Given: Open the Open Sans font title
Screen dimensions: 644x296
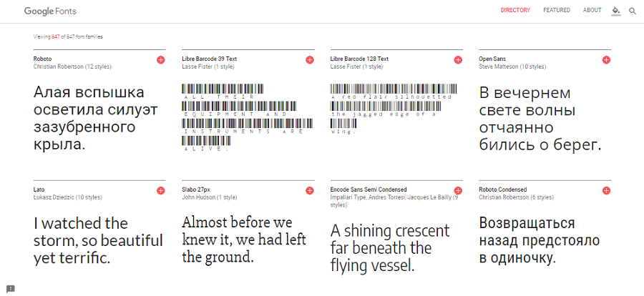Looking at the screenshot, I should point(493,59).
